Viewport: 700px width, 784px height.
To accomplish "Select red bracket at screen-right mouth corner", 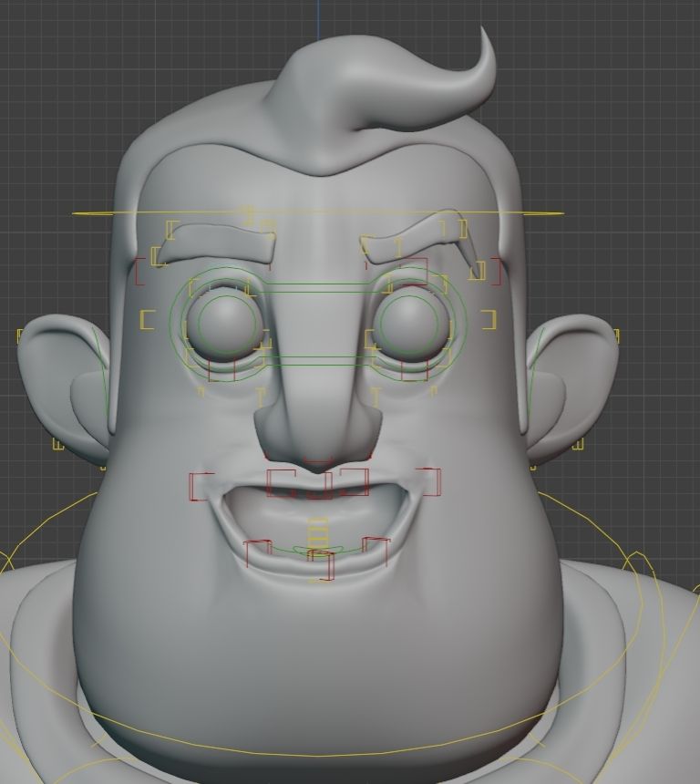I will (430, 482).
